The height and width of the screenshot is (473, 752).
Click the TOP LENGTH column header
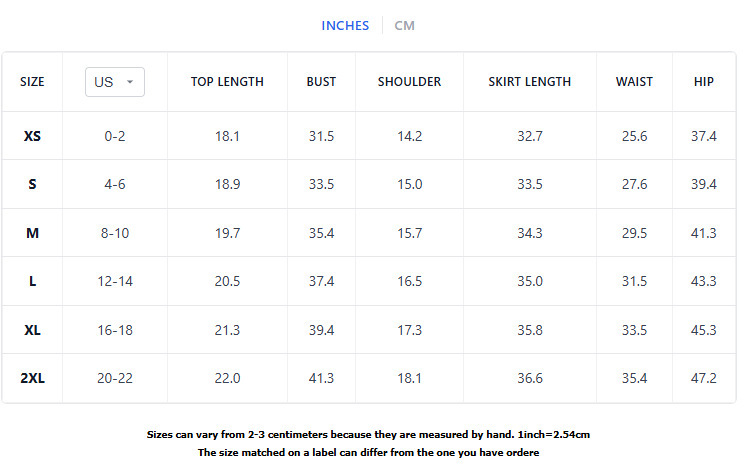227,82
